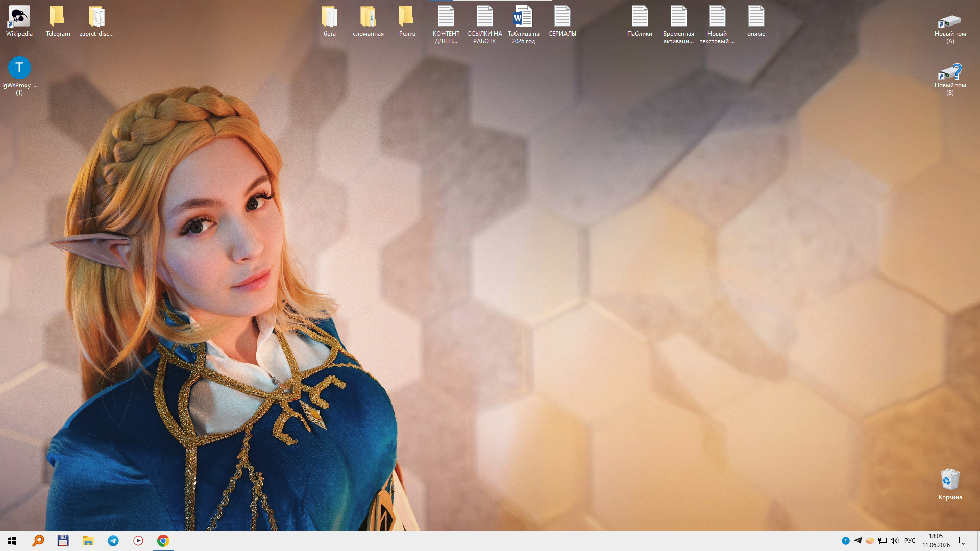
Task: Select the СЕРИАЛЫ text file
Action: (562, 21)
